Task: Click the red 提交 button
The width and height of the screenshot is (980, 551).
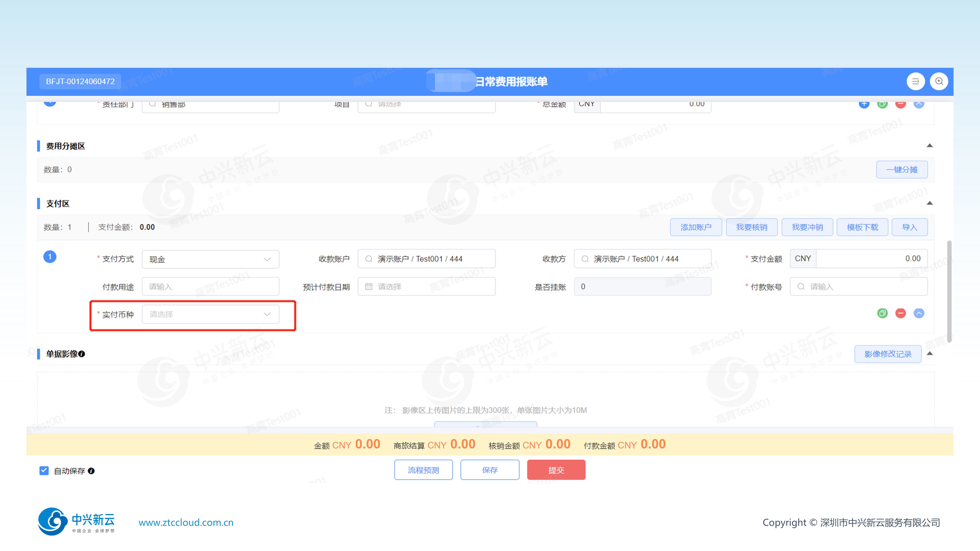Action: [x=556, y=470]
